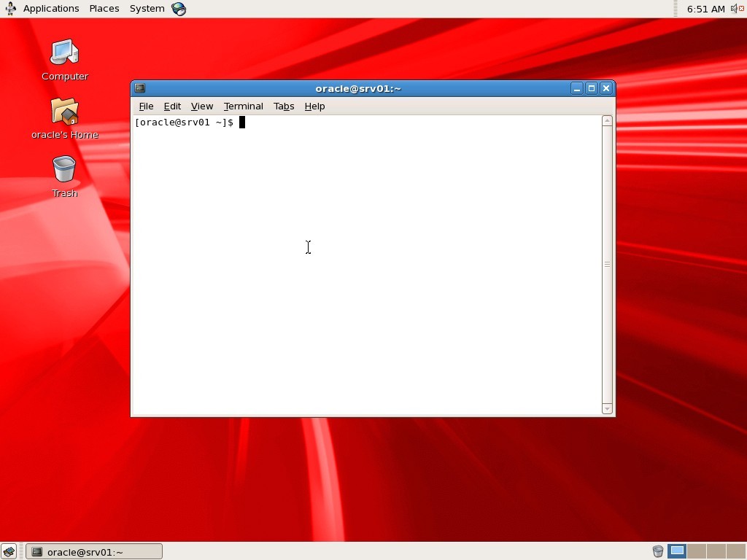Click the trash applet in bottom panel
747x560 pixels.
point(658,551)
